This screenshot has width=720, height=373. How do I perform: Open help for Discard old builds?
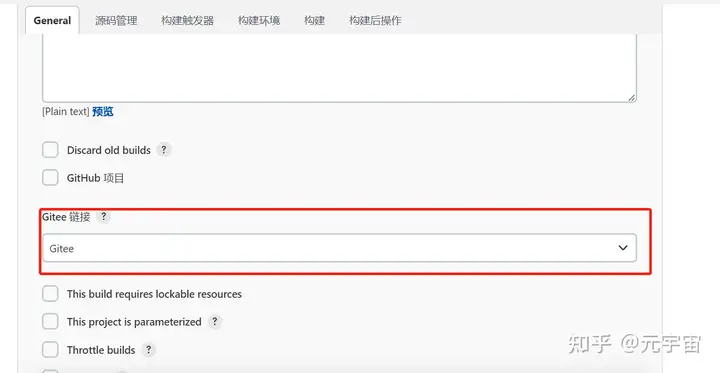(x=163, y=150)
